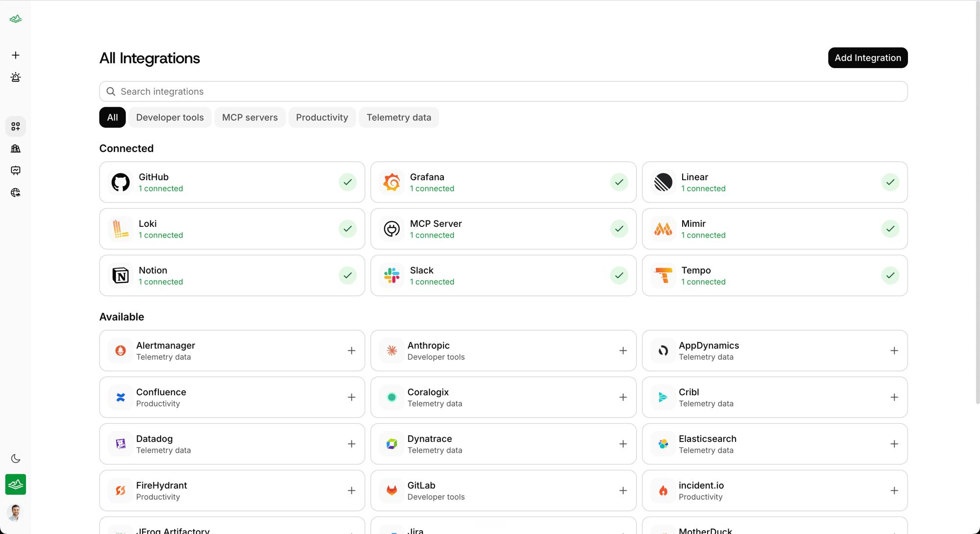This screenshot has height=534, width=980.
Task: Add the Cribl integration with plus
Action: tap(894, 397)
